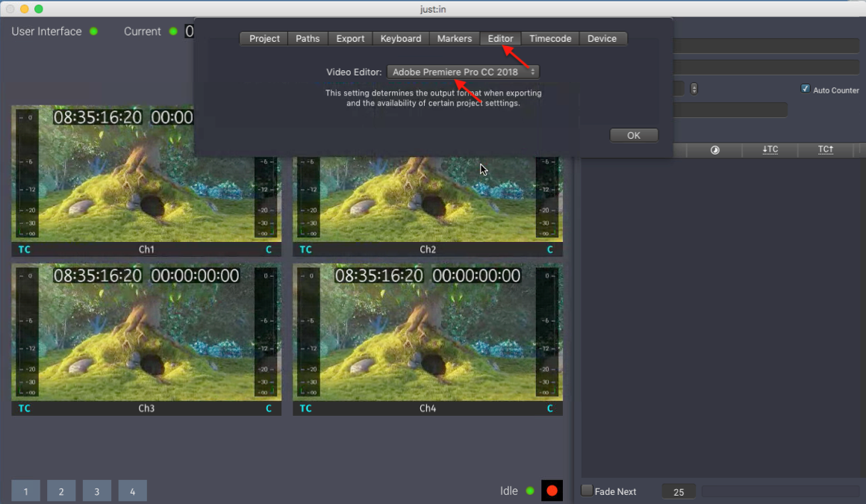Click the counter stepper arrows
Screen dimensions: 866x504
pyautogui.click(x=694, y=88)
